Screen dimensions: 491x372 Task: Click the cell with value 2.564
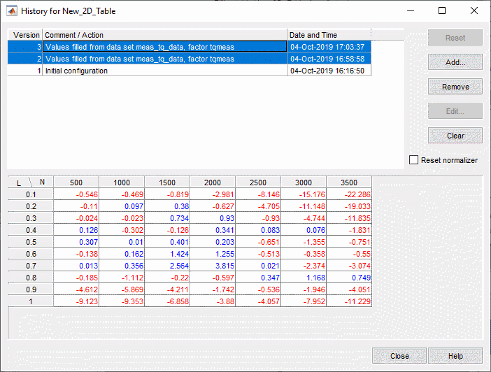coord(167,266)
